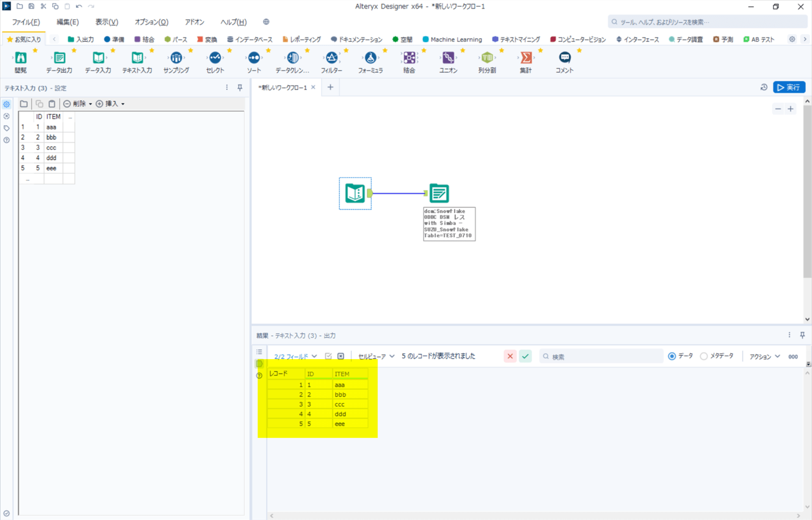This screenshot has height=520, width=812.
Task: Open the annotation tag icon in config sidebar
Action: pos(6,128)
